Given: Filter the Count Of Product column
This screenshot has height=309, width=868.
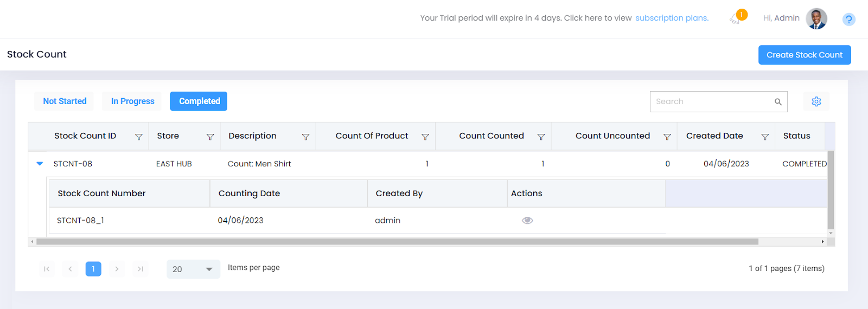Looking at the screenshot, I should pos(425,137).
